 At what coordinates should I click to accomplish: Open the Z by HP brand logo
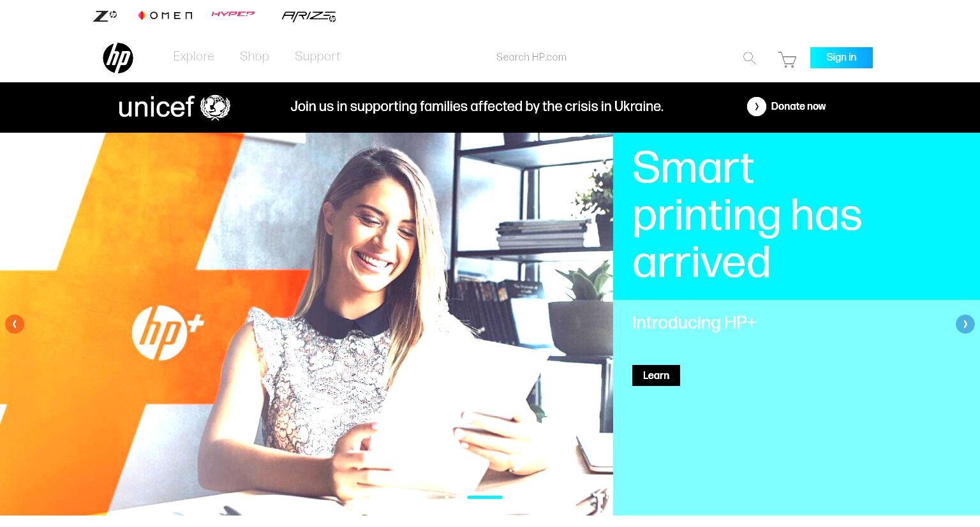click(105, 16)
